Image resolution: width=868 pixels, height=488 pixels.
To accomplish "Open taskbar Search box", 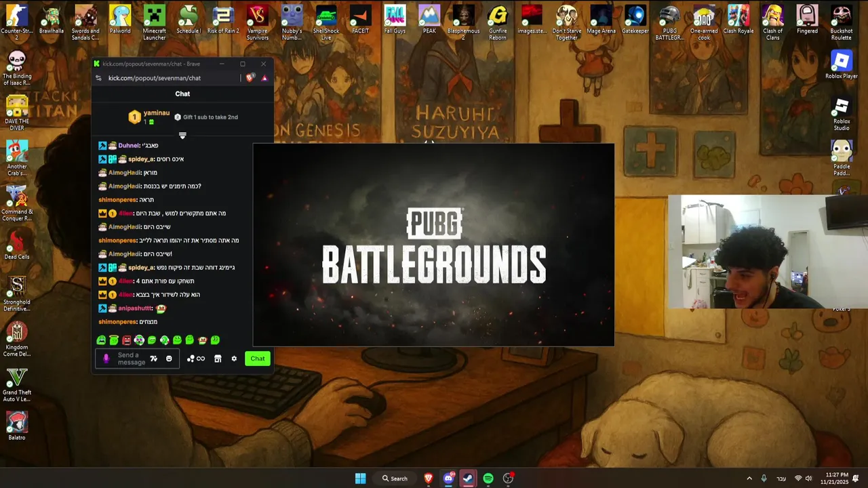I will [x=395, y=479].
